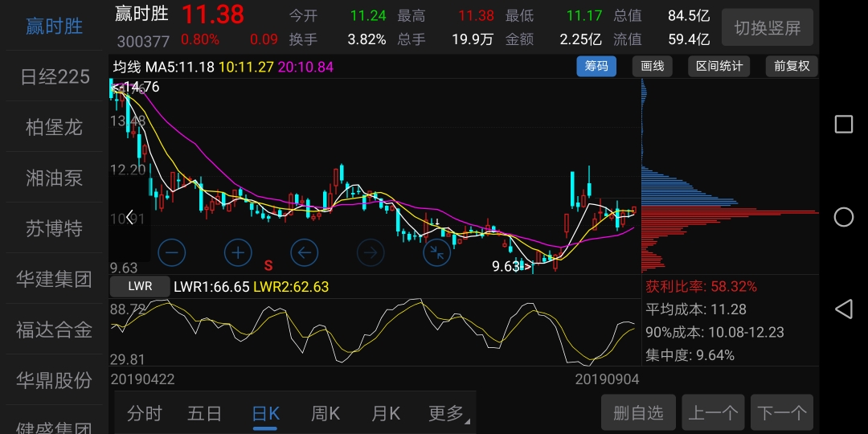Select 赢时胜 in watchlist sidebar

click(x=55, y=26)
